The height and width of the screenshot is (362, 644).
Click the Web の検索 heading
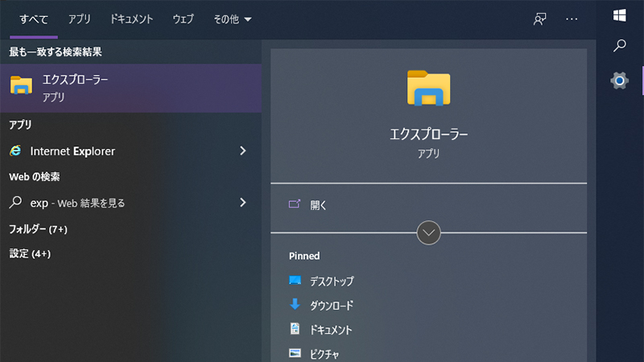(x=35, y=177)
